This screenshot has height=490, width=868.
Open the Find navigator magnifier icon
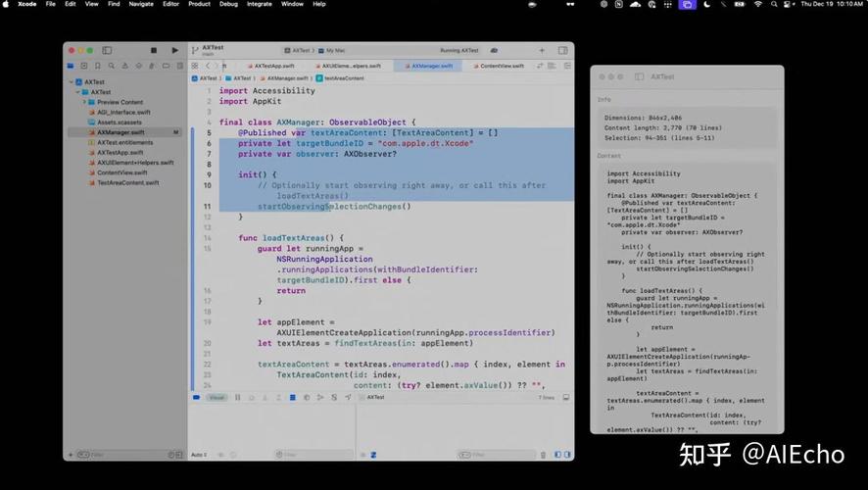[x=110, y=66]
